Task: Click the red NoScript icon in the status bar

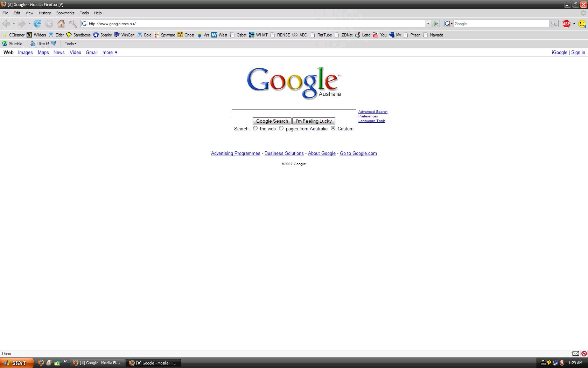Action: [584, 354]
